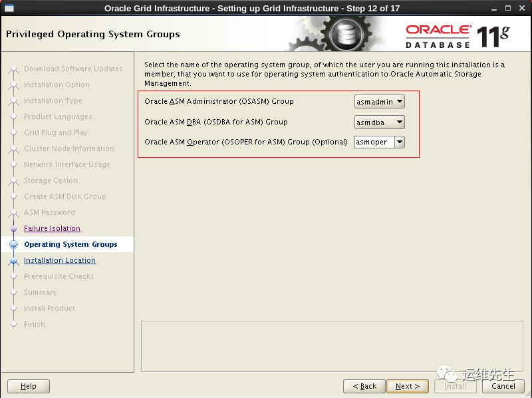Click the Install Product step label
The height and width of the screenshot is (398, 532).
click(49, 308)
